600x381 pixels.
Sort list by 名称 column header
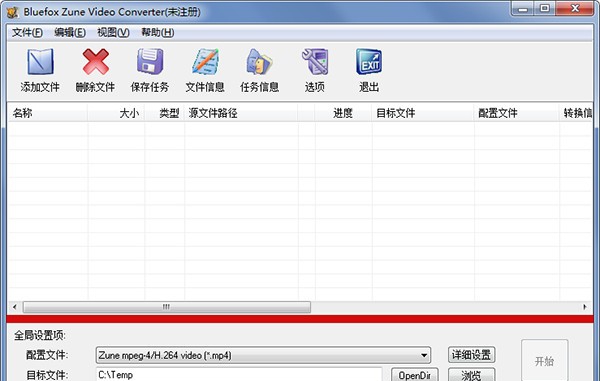[47, 113]
